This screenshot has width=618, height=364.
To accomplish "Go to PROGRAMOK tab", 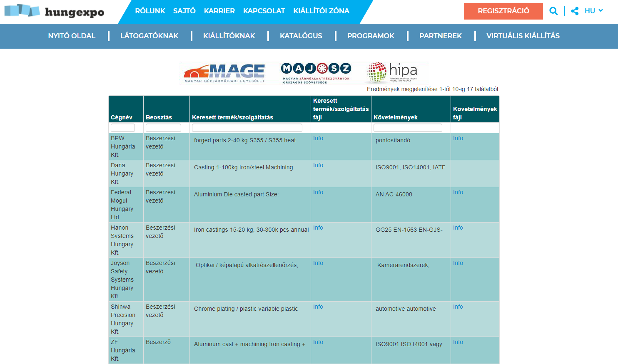I will coord(371,36).
